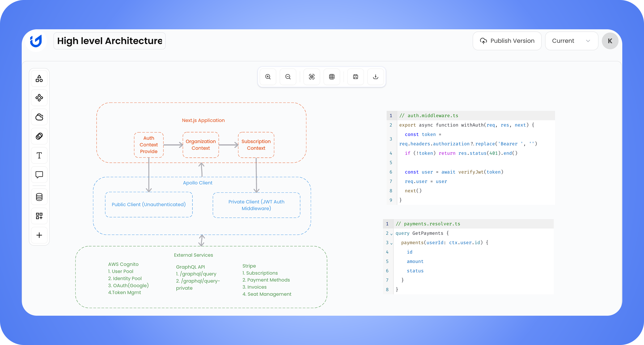644x345 pixels.
Task: Open the connector nodes tool
Action: [x=39, y=98]
